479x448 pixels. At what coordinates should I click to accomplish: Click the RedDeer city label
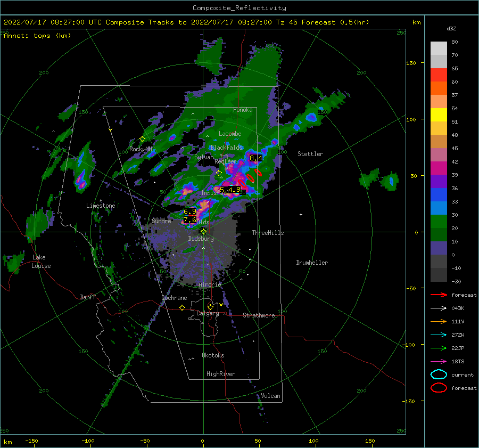point(226,161)
